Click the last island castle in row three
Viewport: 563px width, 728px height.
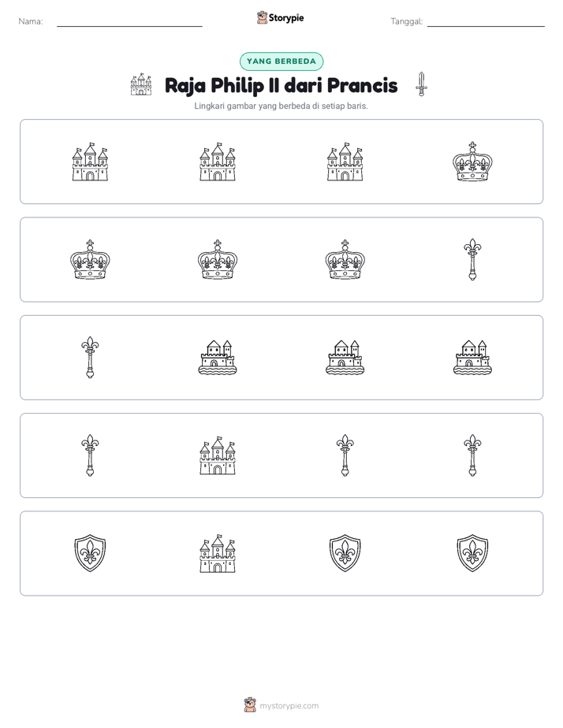(472, 358)
